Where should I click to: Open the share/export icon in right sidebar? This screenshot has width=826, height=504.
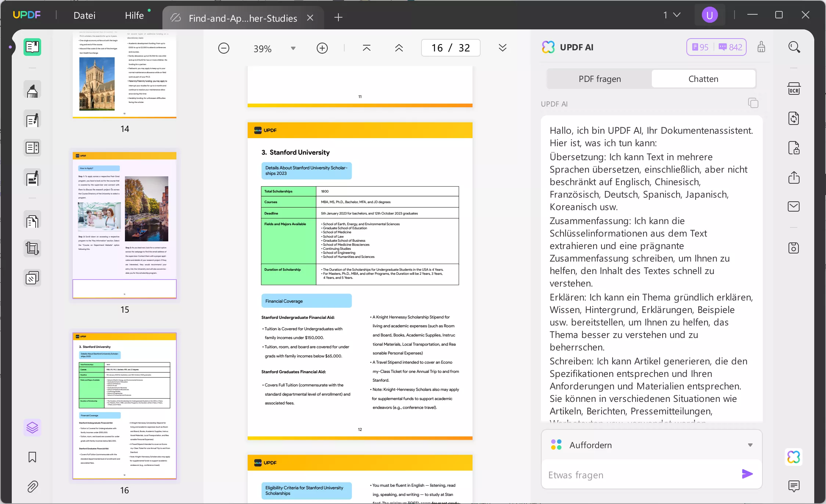coord(794,177)
